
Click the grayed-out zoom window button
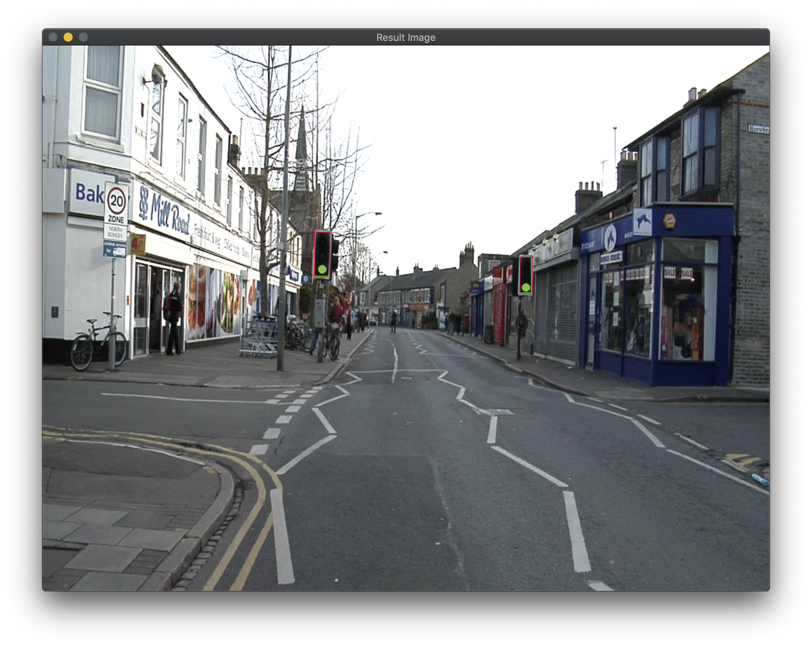point(83,37)
